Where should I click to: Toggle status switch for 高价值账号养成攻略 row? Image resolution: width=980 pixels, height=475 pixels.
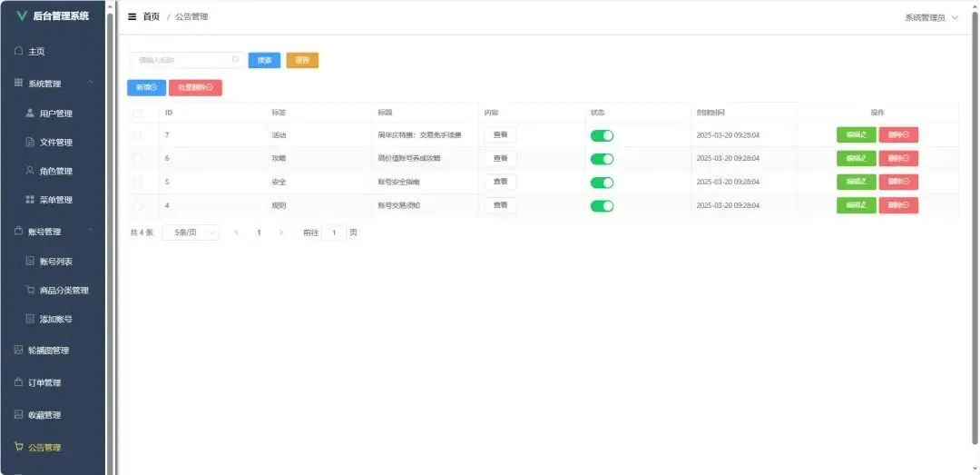click(x=602, y=159)
